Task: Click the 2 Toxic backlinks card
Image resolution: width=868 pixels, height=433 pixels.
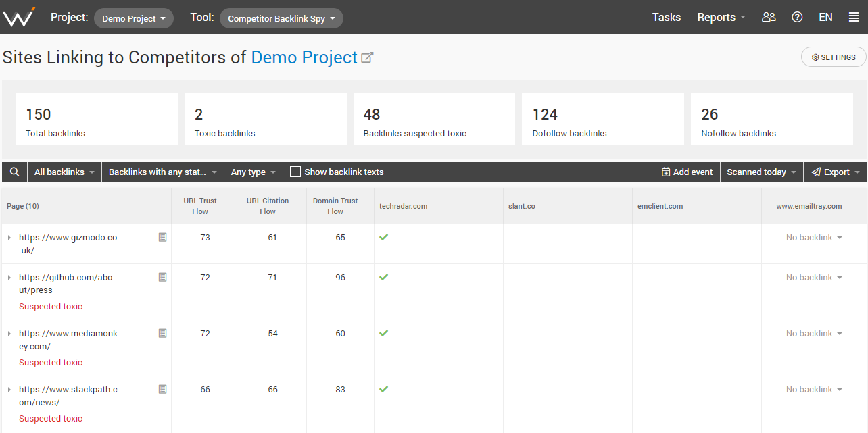Action: [x=266, y=120]
